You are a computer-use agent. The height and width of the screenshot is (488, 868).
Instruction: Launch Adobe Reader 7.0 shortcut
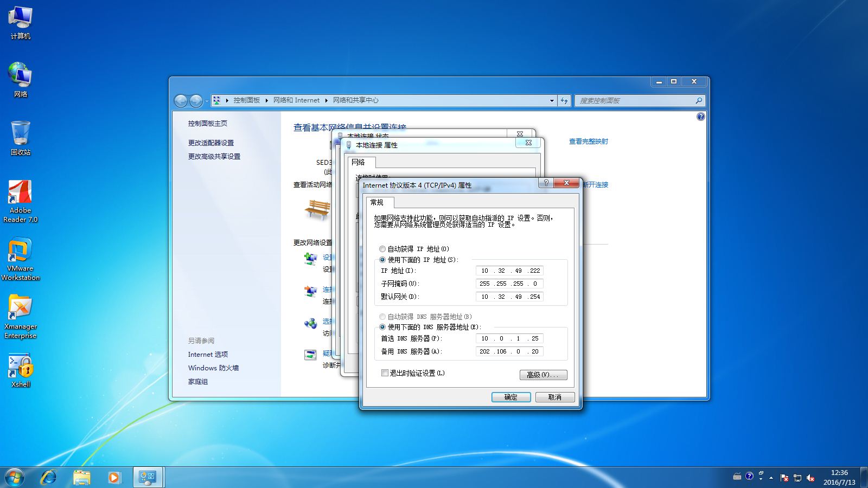(21, 202)
